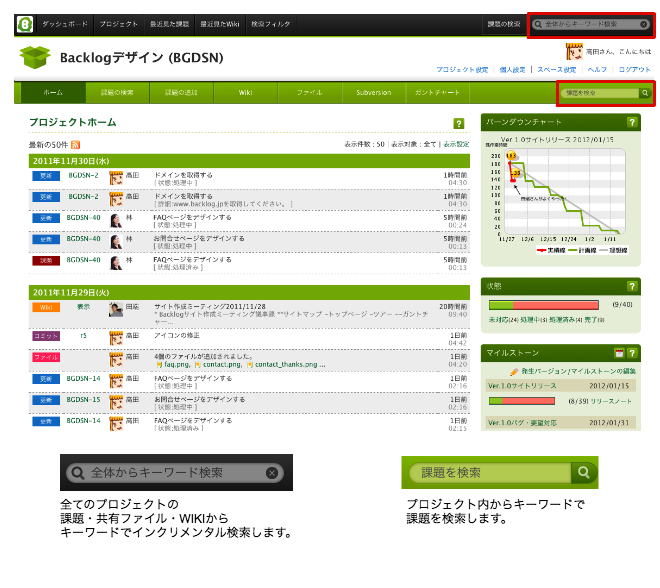Open ヘルプ link in header
Screen dimensions: 660x588
coord(597,70)
